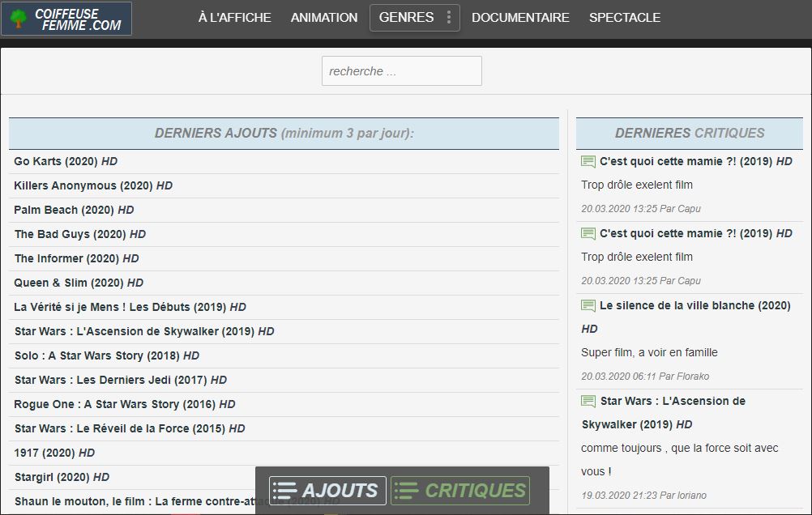Image resolution: width=812 pixels, height=515 pixels.
Task: Click critique text 'Super film, a voir en famille'
Action: click(x=649, y=353)
